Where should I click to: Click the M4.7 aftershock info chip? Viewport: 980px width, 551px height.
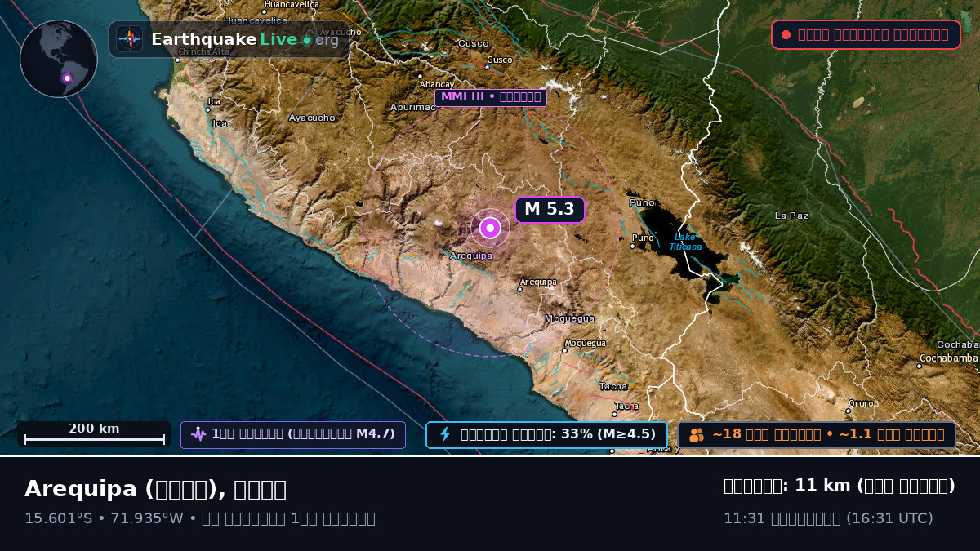pyautogui.click(x=293, y=434)
